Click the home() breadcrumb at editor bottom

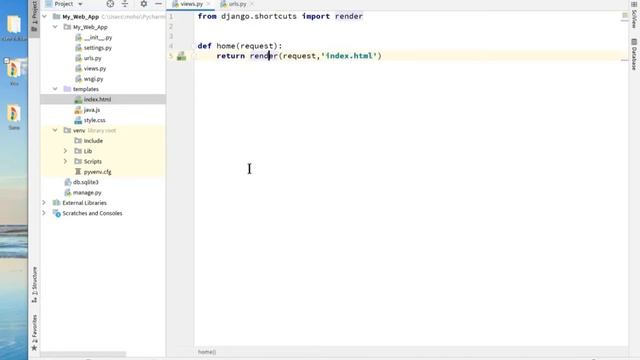click(207, 352)
